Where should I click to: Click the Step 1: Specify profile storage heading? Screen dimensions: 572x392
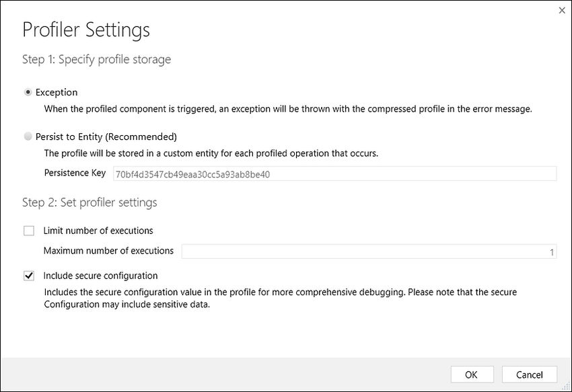(97, 59)
